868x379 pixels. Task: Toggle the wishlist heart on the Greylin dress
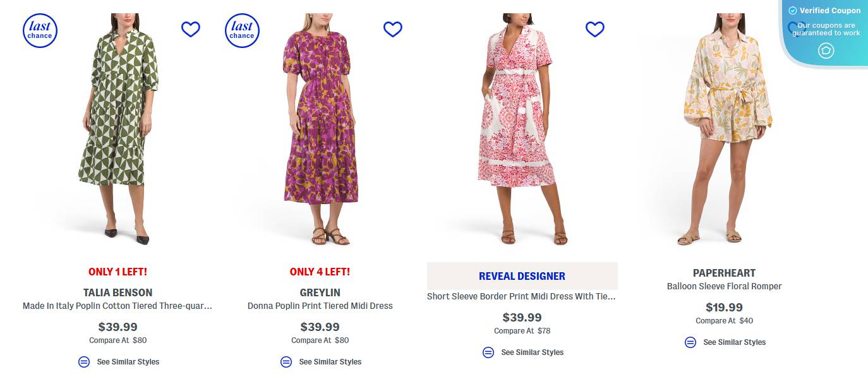click(x=393, y=28)
